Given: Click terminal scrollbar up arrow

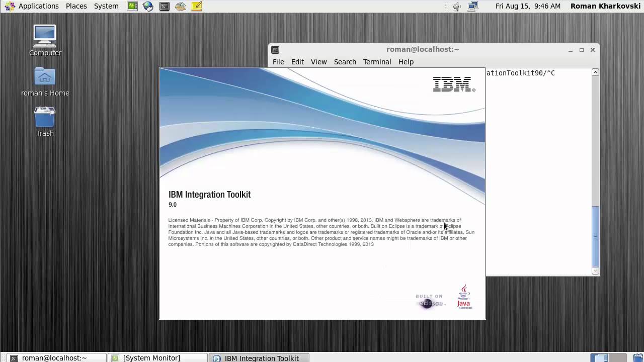Looking at the screenshot, I should 595,72.
